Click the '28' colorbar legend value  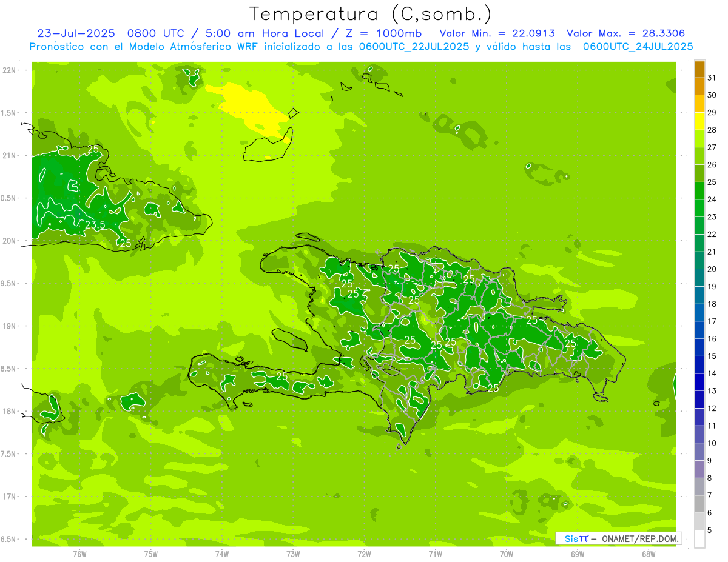pyautogui.click(x=712, y=130)
